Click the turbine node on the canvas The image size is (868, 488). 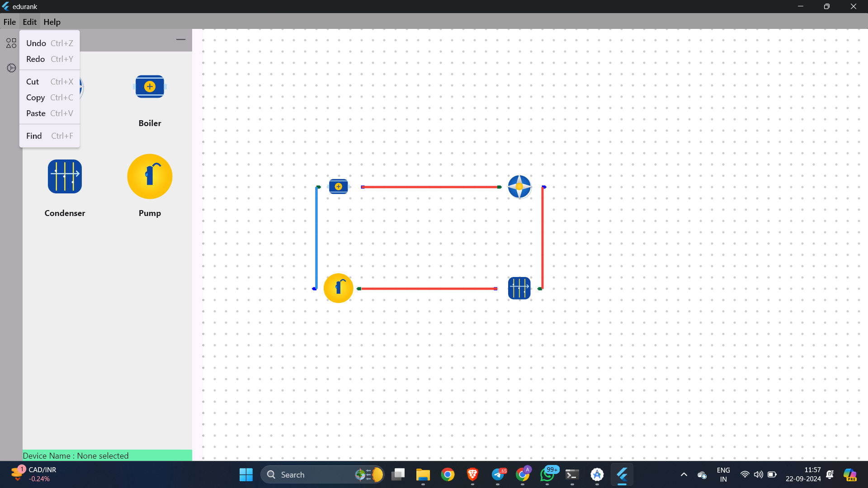click(519, 187)
